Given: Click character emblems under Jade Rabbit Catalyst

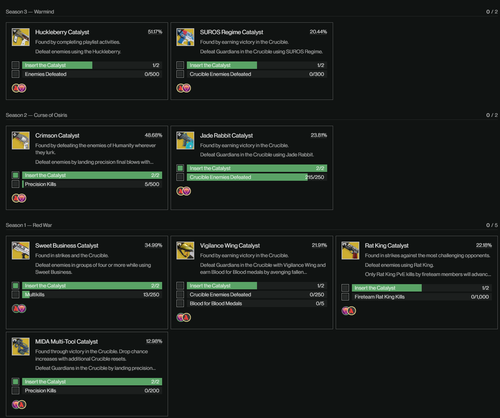Looking at the screenshot, I should point(184,191).
